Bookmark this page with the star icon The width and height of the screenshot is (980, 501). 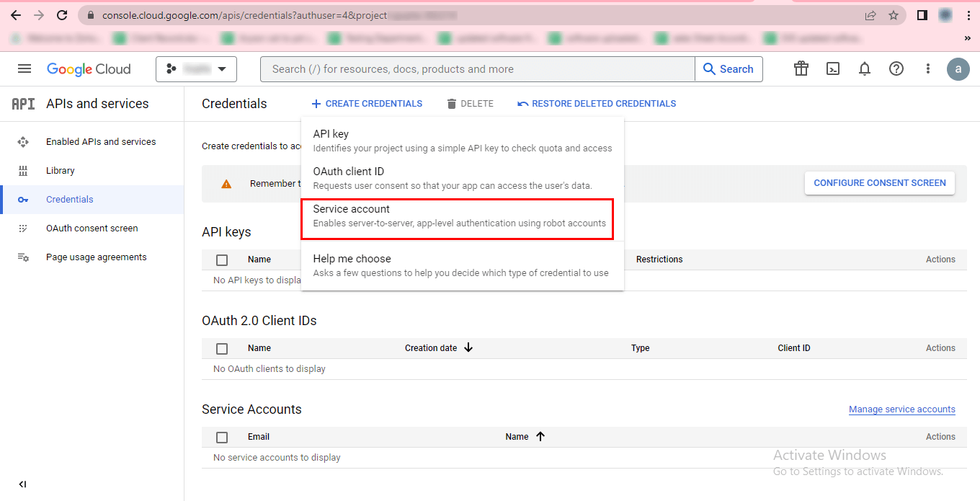(894, 15)
